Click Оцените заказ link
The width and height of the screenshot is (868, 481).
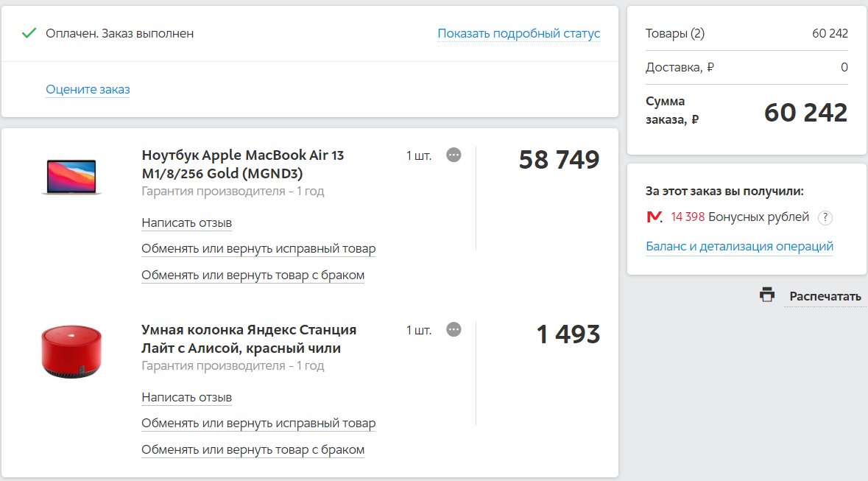click(88, 89)
